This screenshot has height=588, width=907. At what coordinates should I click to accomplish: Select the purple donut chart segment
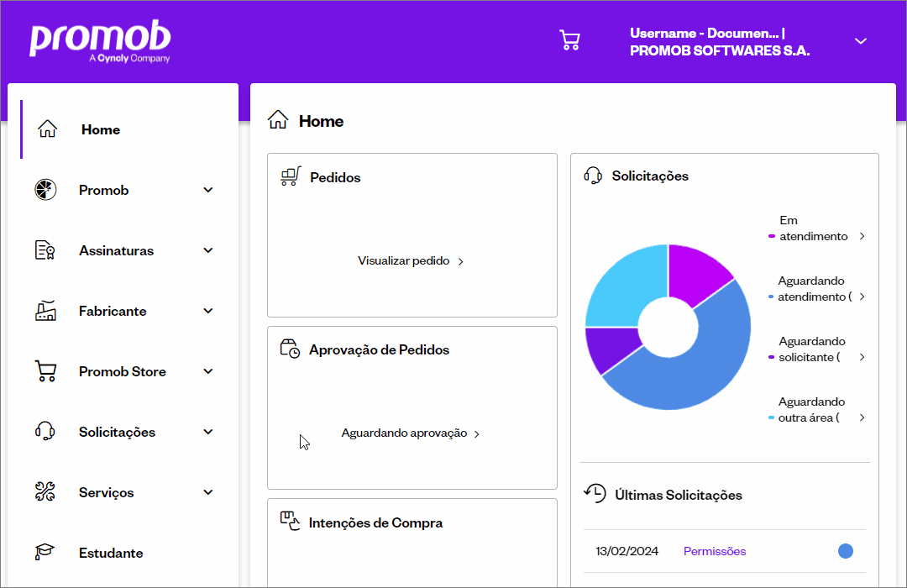[x=611, y=347]
